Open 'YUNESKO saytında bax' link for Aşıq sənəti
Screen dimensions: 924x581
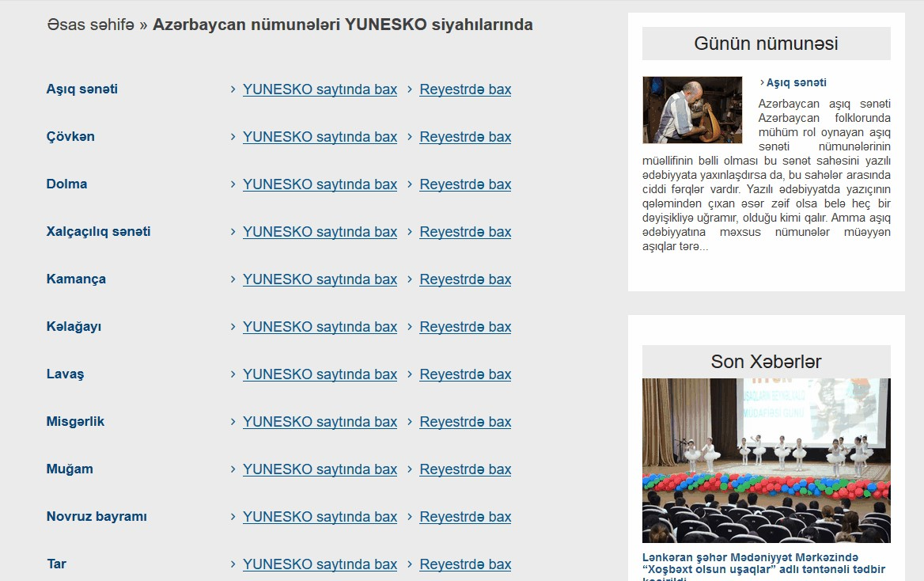320,89
